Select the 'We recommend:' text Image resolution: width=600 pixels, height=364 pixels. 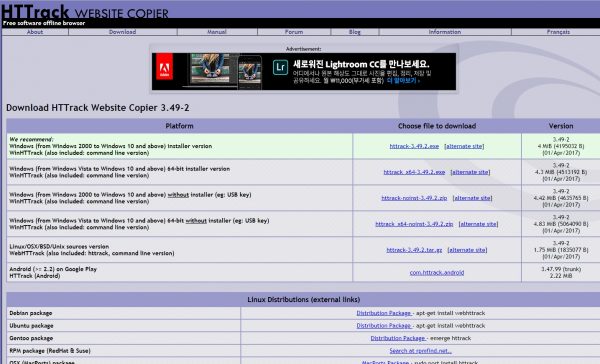coord(31,139)
